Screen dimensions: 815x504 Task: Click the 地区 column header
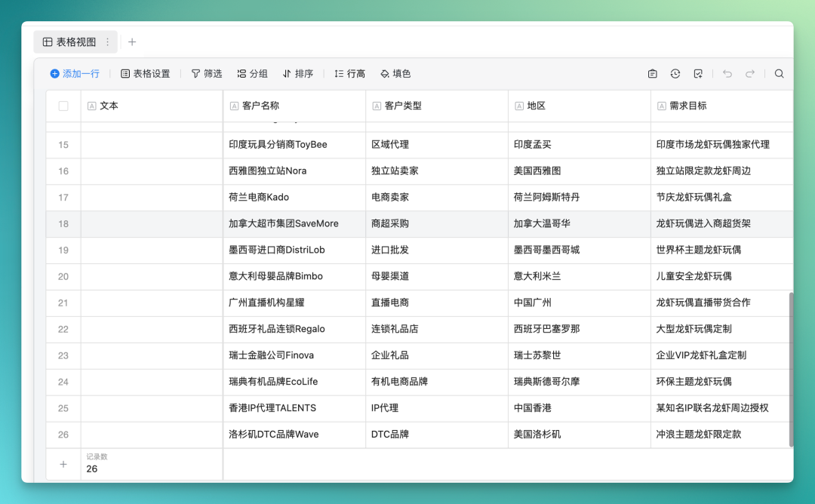[x=579, y=106]
